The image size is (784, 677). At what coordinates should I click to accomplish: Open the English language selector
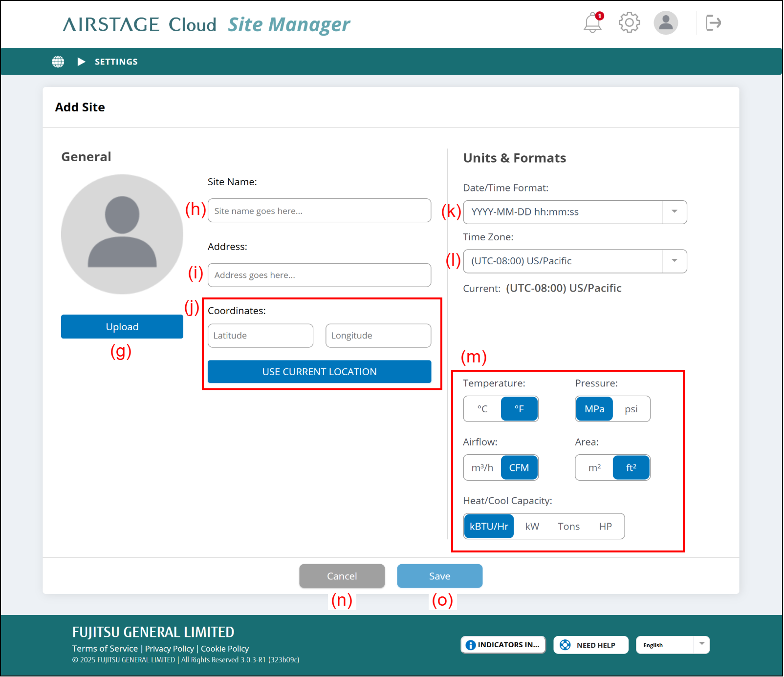[x=672, y=645]
